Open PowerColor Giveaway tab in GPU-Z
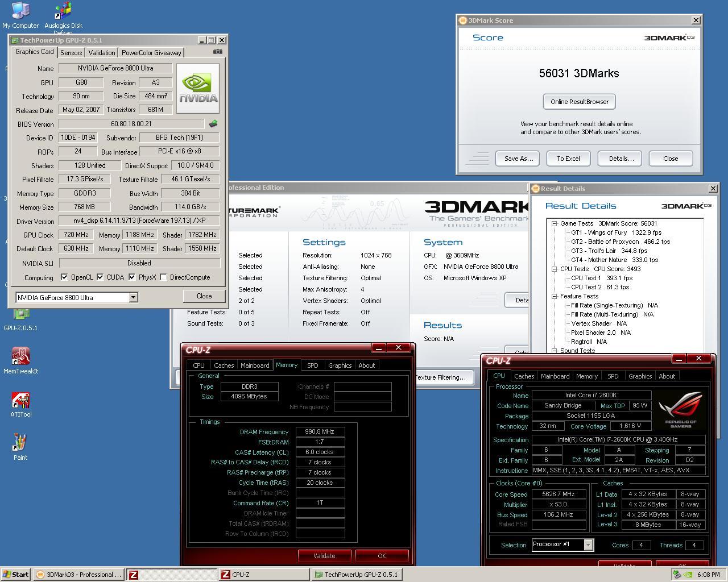 coord(151,52)
